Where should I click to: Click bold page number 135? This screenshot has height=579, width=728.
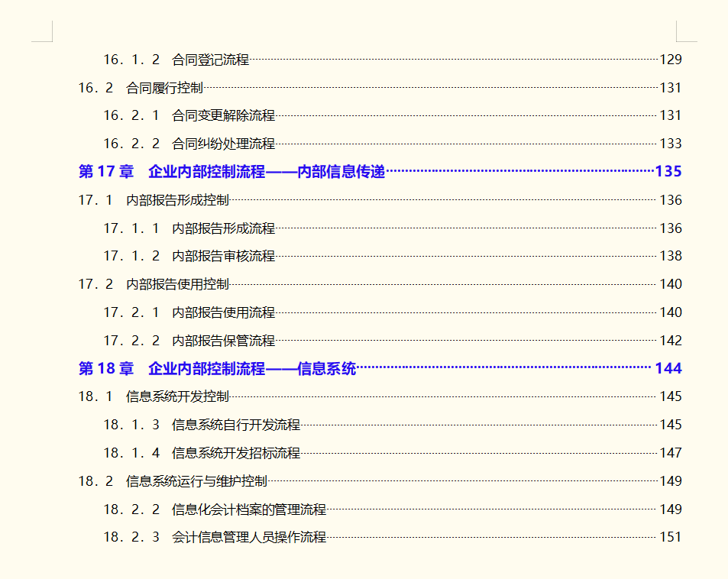pos(668,171)
